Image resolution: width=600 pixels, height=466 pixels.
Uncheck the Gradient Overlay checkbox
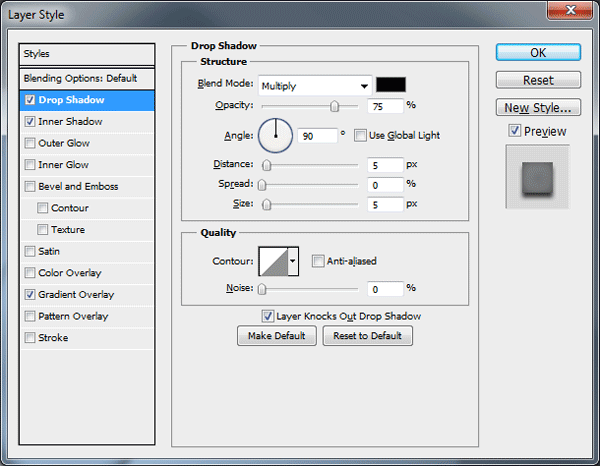tap(30, 295)
